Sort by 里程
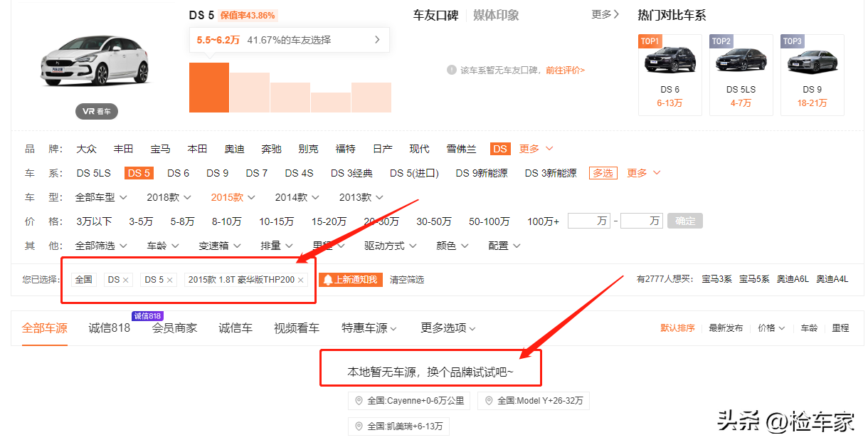The image size is (868, 445). (840, 328)
